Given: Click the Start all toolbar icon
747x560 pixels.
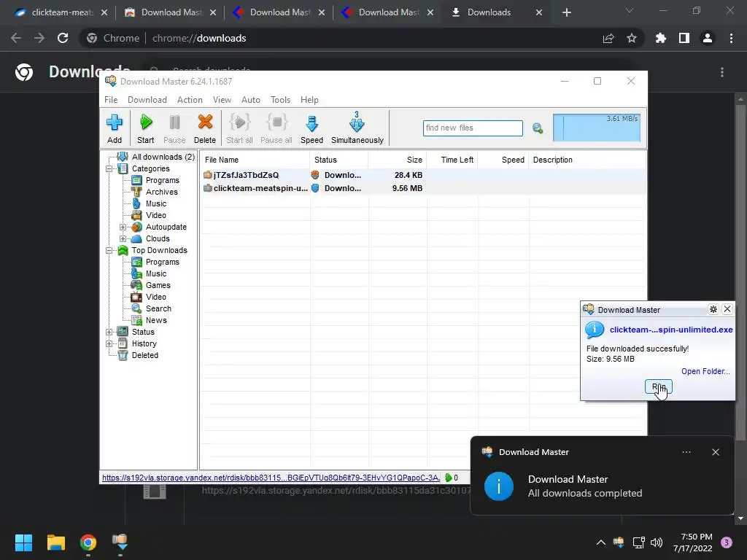Looking at the screenshot, I should pos(239,128).
